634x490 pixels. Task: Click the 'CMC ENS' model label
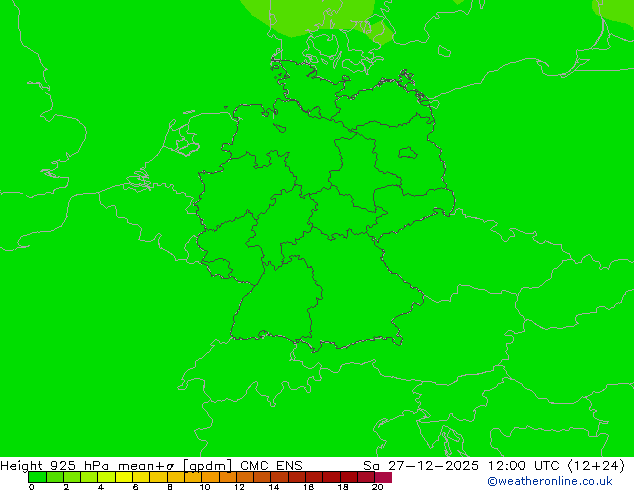[x=271, y=465]
